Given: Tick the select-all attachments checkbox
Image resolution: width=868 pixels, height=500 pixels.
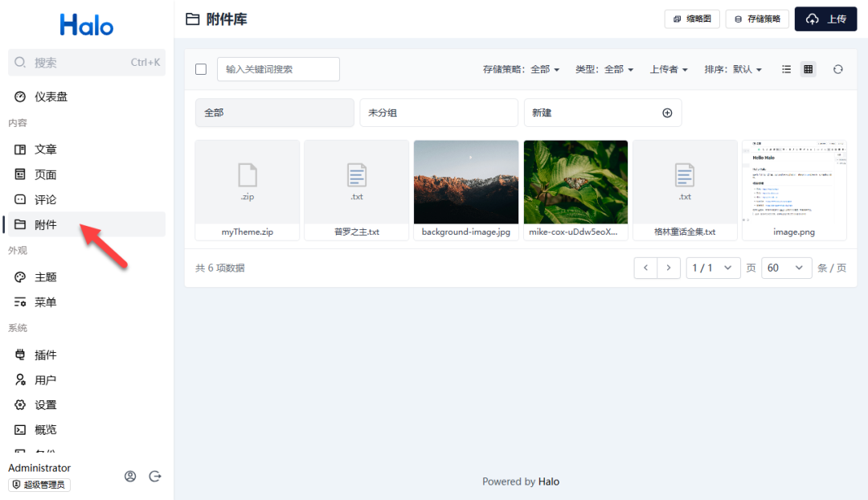Looking at the screenshot, I should (x=201, y=69).
